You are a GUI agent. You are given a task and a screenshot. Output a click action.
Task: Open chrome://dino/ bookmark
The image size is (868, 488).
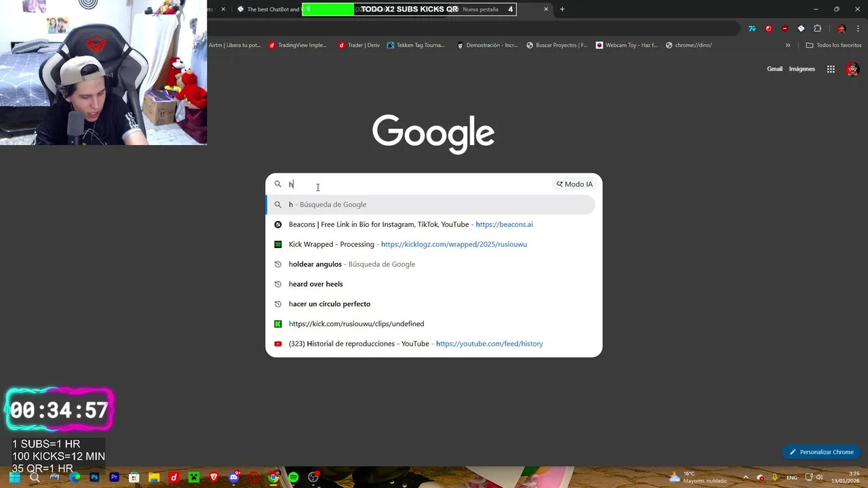click(689, 45)
